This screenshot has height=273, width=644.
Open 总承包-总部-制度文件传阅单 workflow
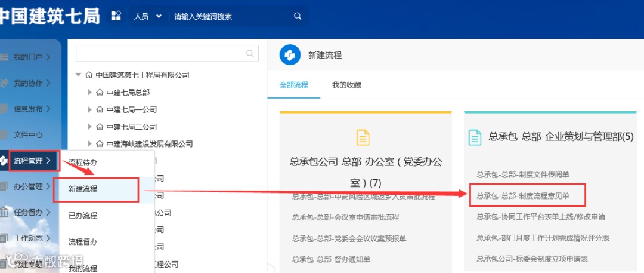523,174
